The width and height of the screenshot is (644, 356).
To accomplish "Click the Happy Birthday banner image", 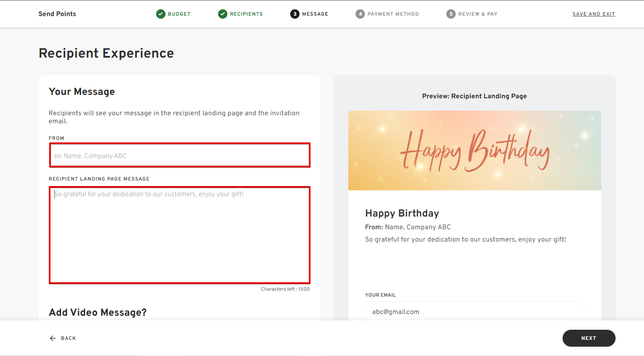I will (474, 150).
